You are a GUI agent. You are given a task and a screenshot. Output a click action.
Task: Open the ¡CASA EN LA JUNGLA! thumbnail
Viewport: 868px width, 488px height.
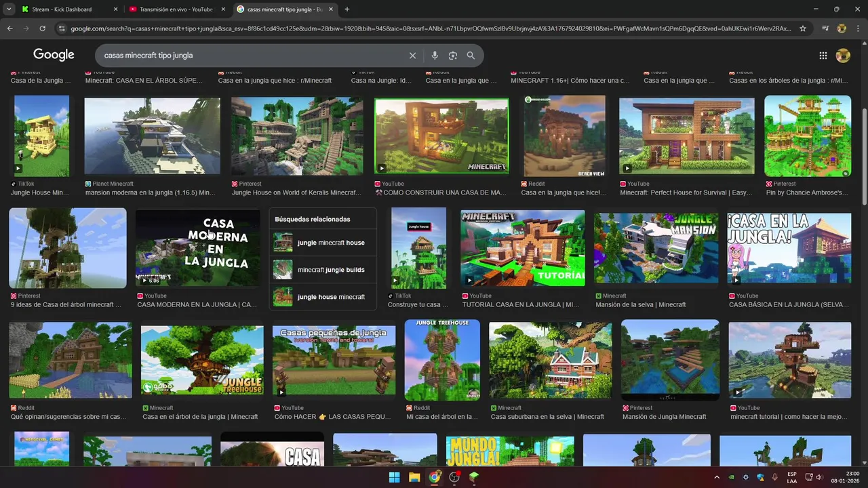[789, 248]
